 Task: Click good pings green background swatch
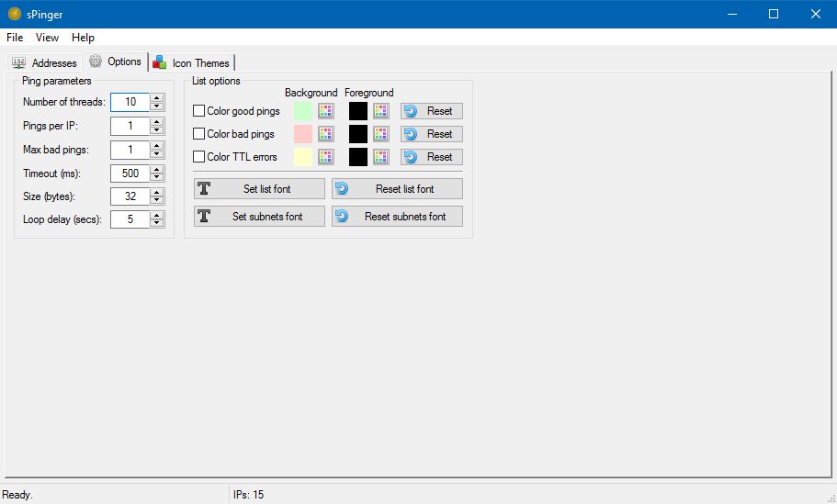point(303,111)
